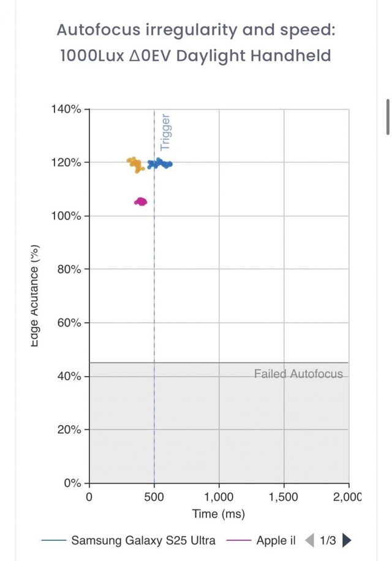392x561 pixels.
Task: Click the Time (ms) axis title
Action: (219, 513)
